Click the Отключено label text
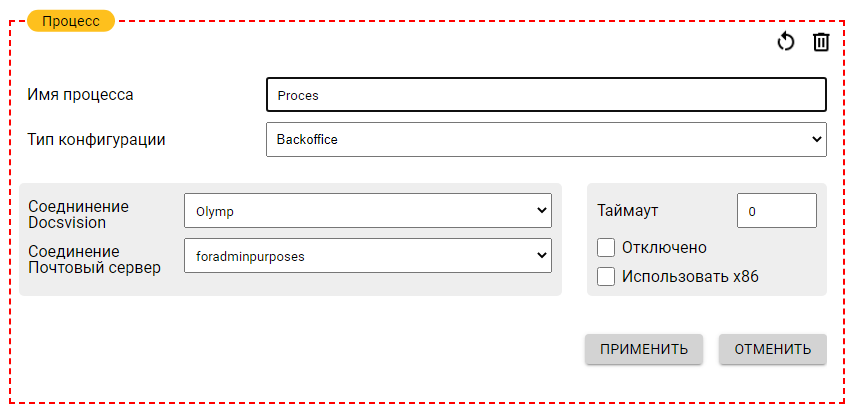The width and height of the screenshot is (857, 408). pos(664,248)
